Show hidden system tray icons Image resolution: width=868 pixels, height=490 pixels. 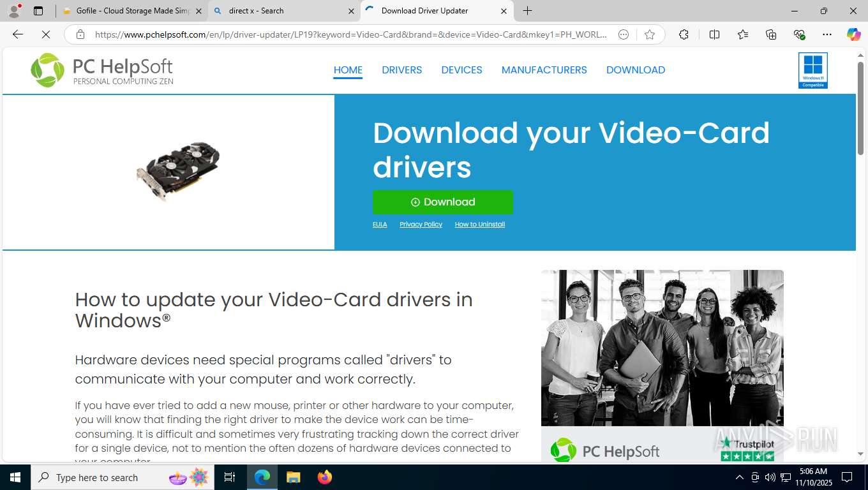pos(739,477)
